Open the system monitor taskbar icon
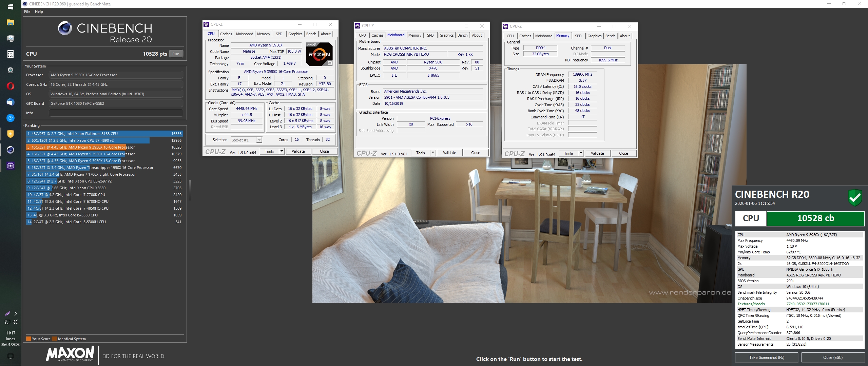The image size is (868, 366). coord(11,38)
